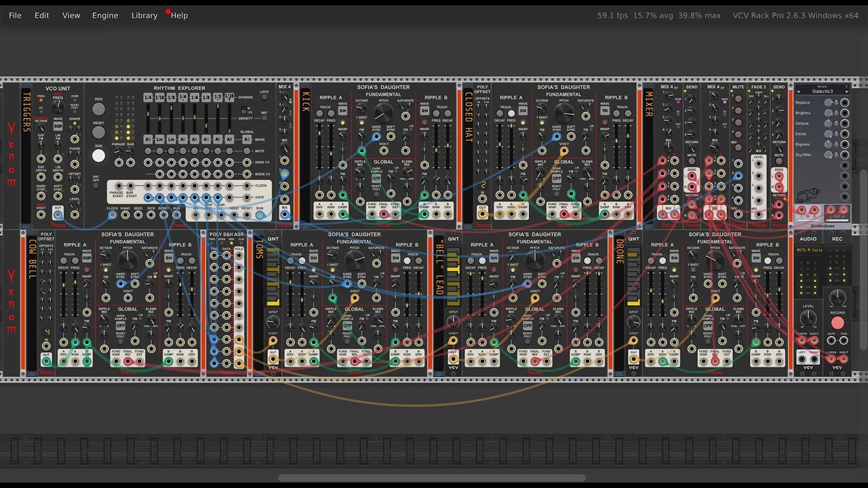This screenshot has width=868, height=488.
Task: Click the VCO Unit OCTAVE knob
Action: coord(41,127)
